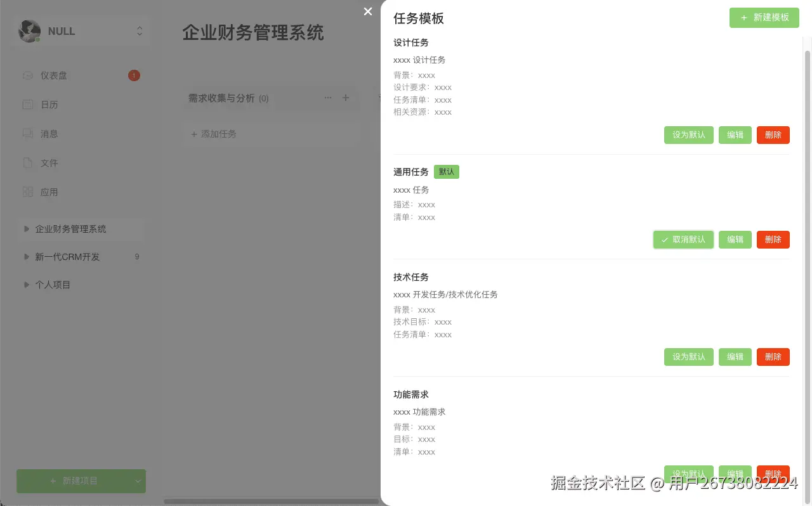Open 消息 messages via its sidebar icon
This screenshot has width=812, height=506.
pos(28,133)
